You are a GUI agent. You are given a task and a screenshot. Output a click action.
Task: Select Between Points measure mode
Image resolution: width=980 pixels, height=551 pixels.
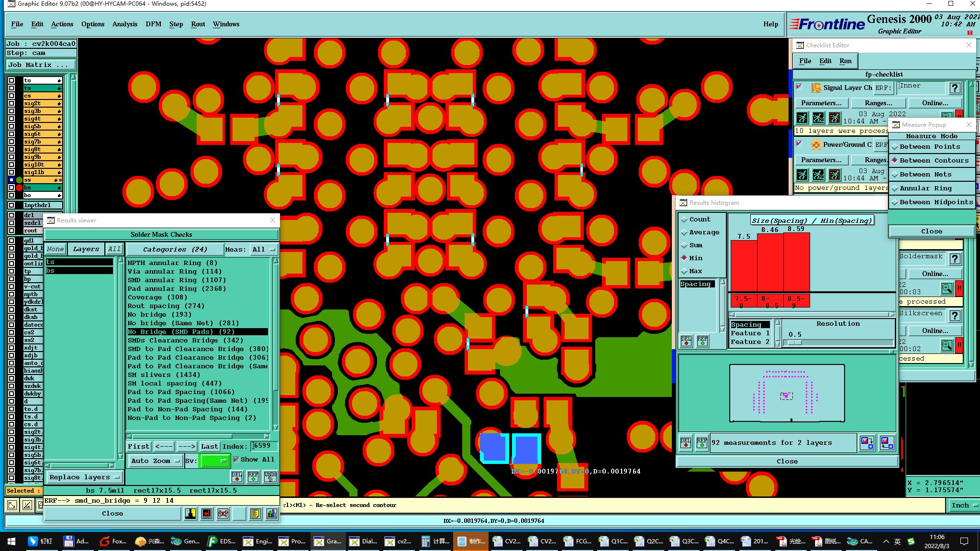[931, 147]
